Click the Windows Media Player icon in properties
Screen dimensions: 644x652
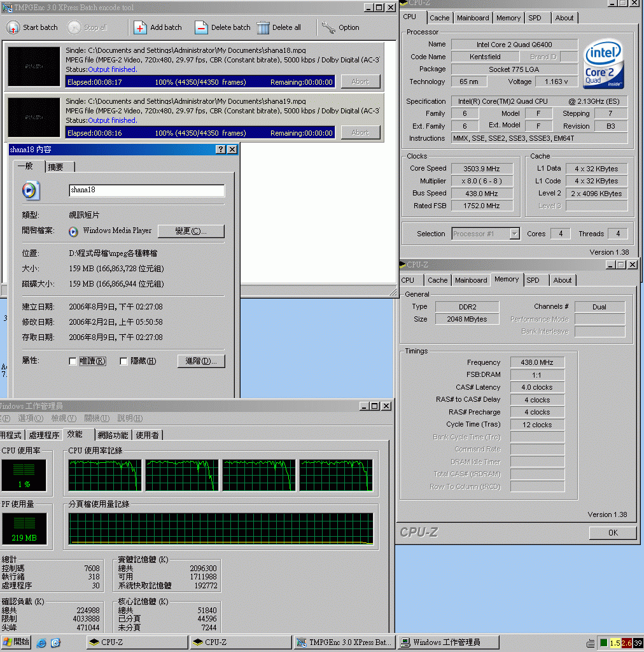pyautogui.click(x=74, y=232)
